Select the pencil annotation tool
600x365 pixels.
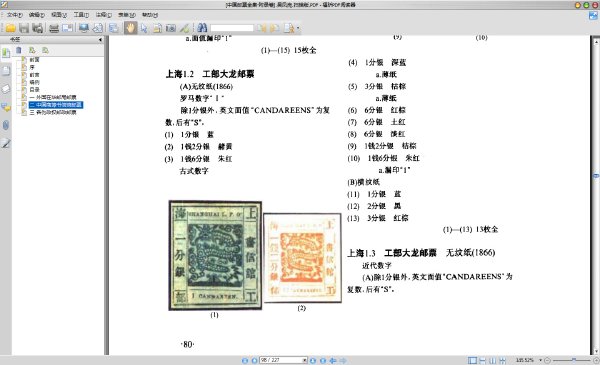point(184,28)
